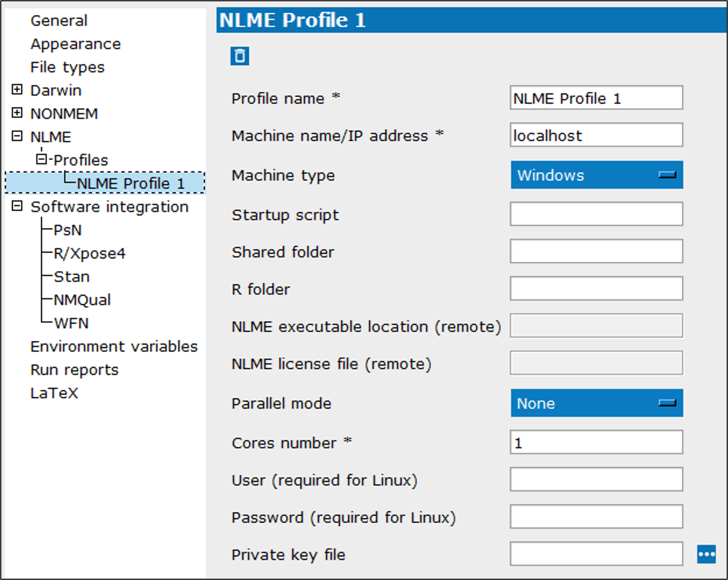Click the NLME license file field

596,363
